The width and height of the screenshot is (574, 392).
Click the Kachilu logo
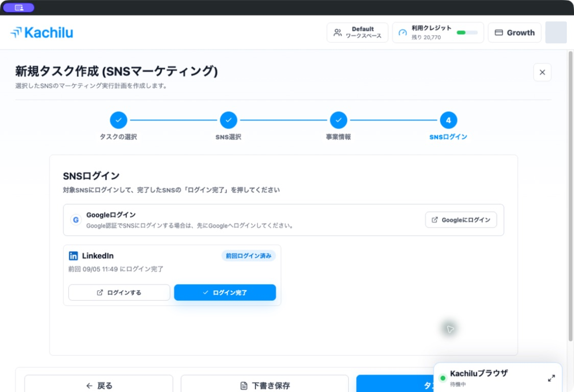[x=42, y=33]
